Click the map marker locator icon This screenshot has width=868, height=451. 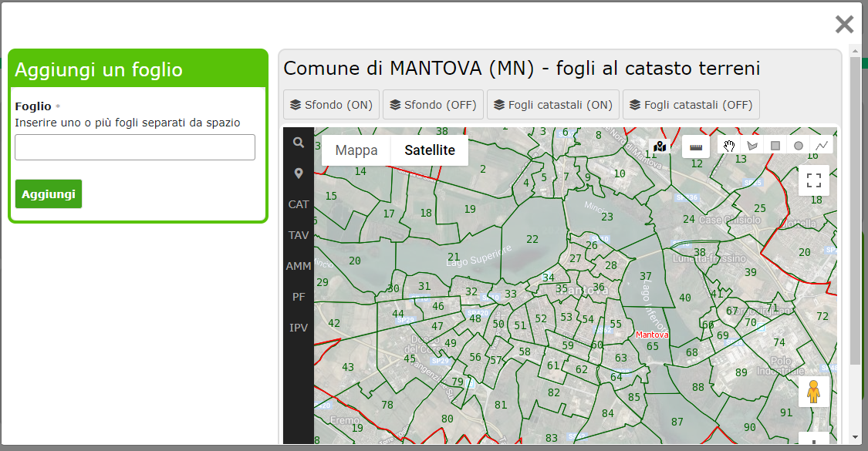point(660,146)
